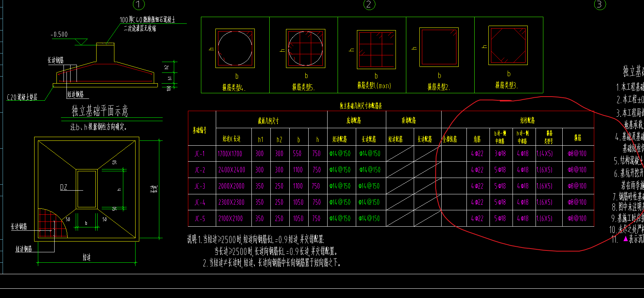Select the 5Φ18 cell in JC-4 row
The height and width of the screenshot is (298, 644).
pyautogui.click(x=500, y=203)
